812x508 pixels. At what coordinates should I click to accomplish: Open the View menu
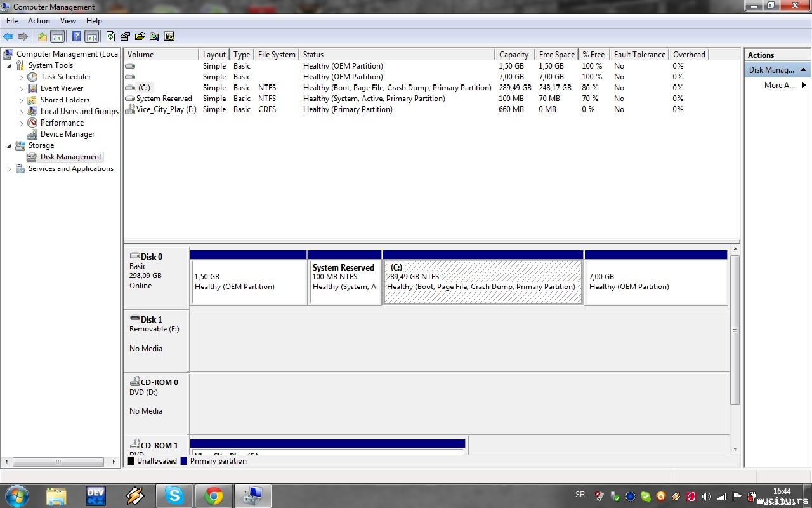click(68, 21)
